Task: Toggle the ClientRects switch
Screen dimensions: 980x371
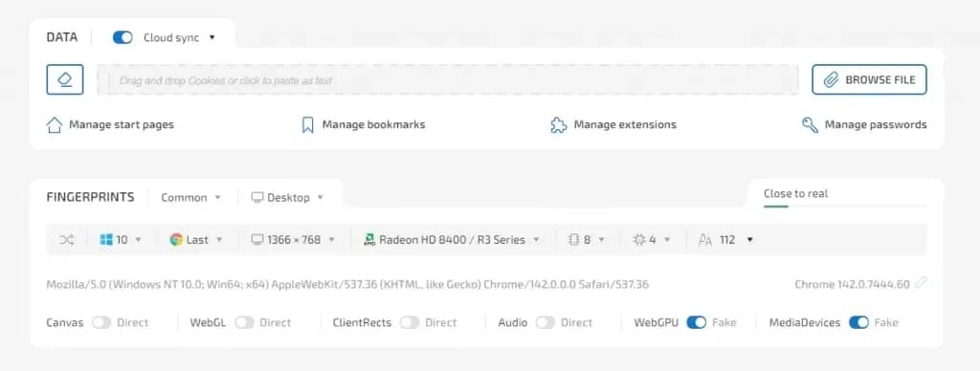Action: tap(410, 323)
